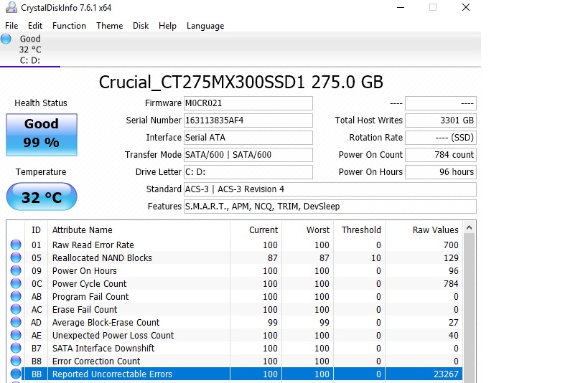Image resolution: width=588 pixels, height=383 pixels.
Task: Select the Erase Fail Count row text
Action: (x=85, y=310)
